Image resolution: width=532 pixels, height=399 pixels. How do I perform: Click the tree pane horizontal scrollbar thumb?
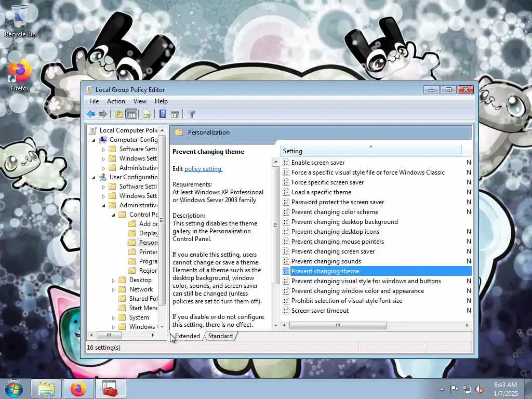pyautogui.click(x=109, y=335)
